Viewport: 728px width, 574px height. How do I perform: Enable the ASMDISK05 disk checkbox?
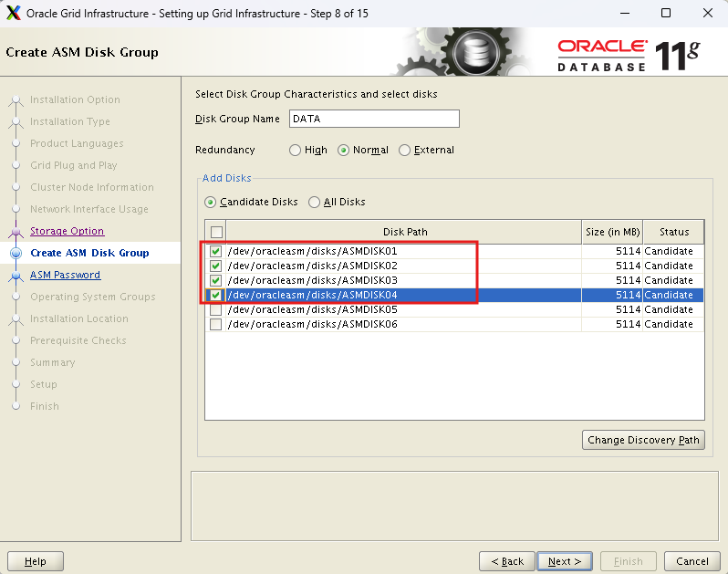point(215,309)
